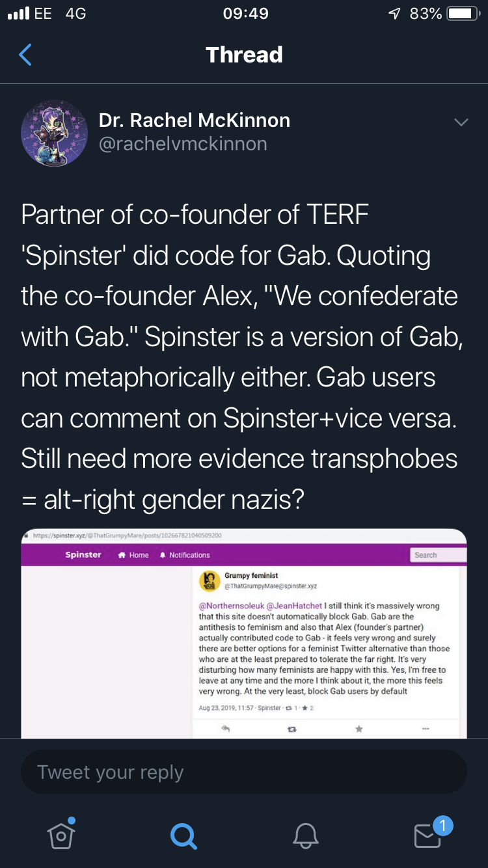Viewport: 488px width, 868px height.
Task: Go back using the top-left arrow
Action: [25, 55]
